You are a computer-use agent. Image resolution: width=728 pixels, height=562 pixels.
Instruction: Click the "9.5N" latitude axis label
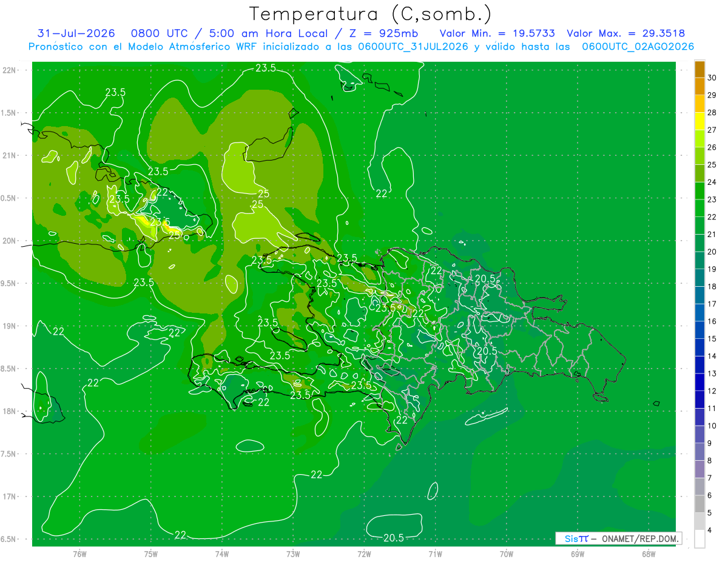(x=8, y=283)
